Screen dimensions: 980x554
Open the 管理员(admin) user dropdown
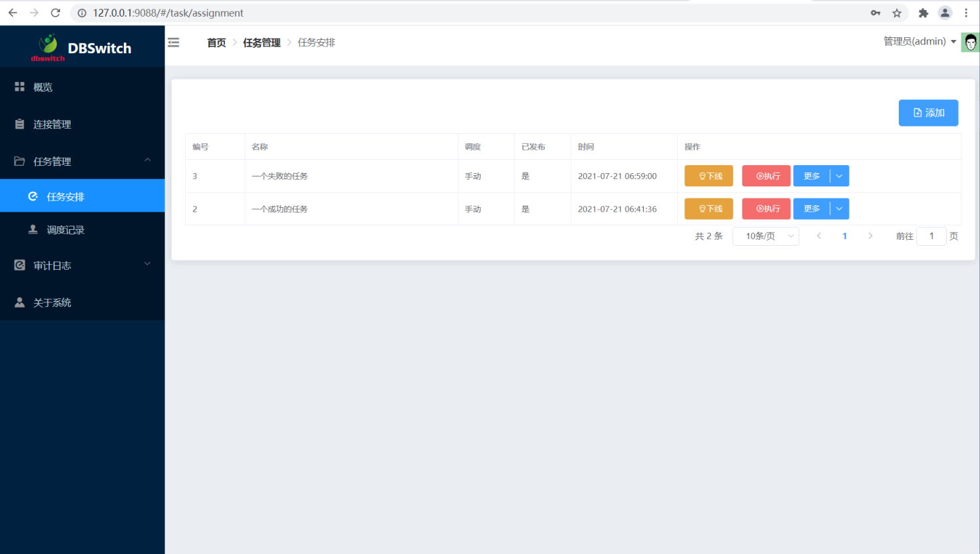coord(919,41)
